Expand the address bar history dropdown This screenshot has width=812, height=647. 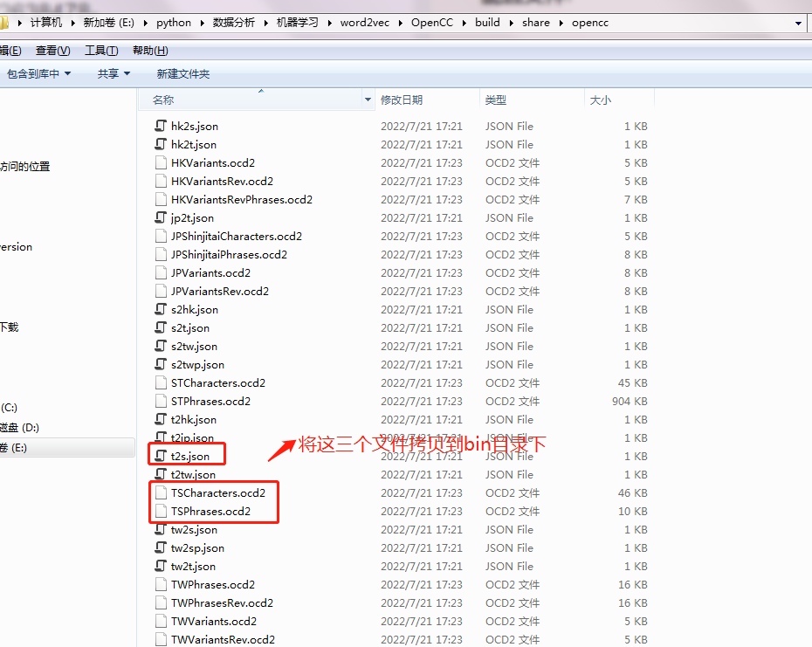pos(798,23)
